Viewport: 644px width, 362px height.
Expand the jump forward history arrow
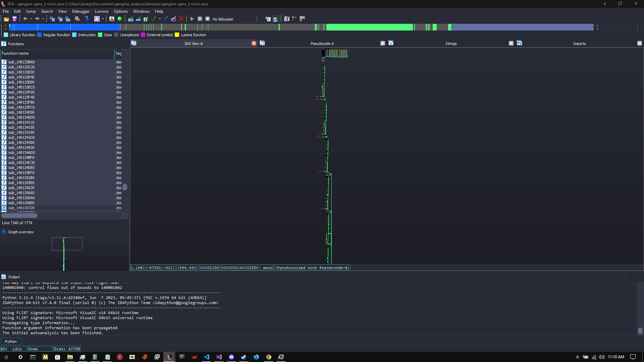pos(43,19)
